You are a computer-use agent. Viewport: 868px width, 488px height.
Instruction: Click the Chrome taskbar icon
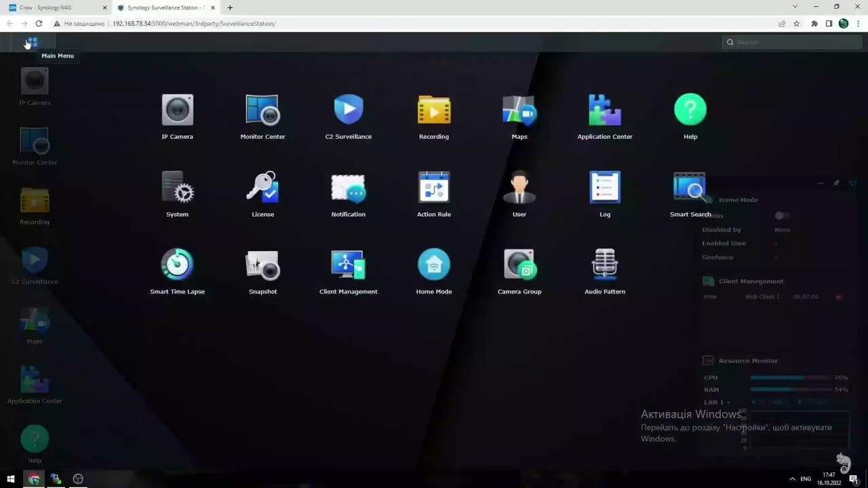click(34, 479)
